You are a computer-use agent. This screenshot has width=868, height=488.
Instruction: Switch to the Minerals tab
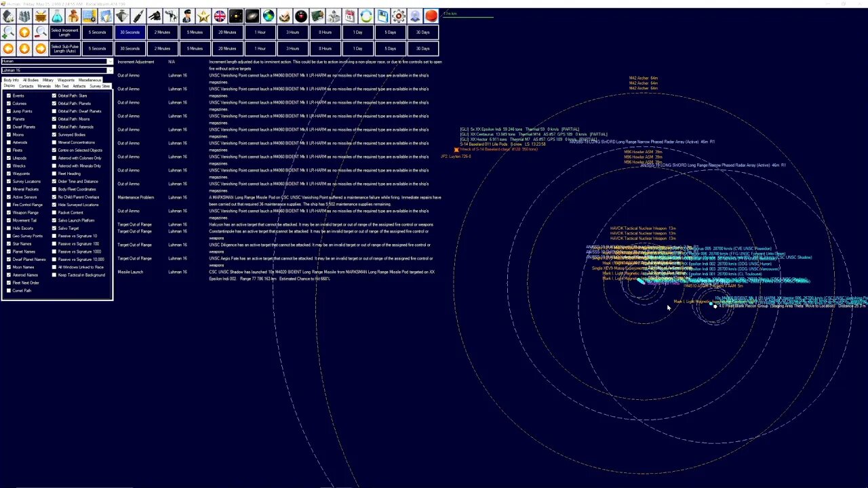point(44,86)
